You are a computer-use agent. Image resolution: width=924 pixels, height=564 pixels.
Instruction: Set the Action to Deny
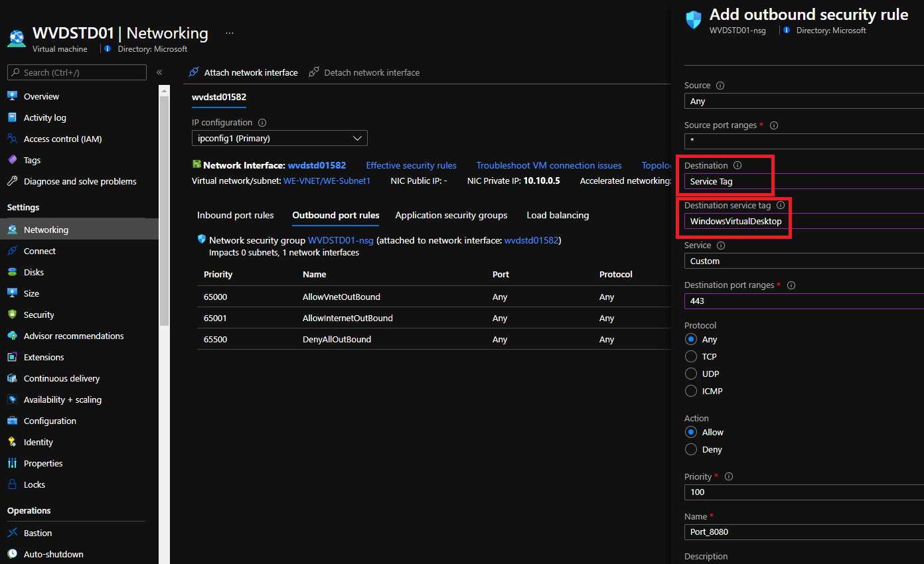[690, 449]
